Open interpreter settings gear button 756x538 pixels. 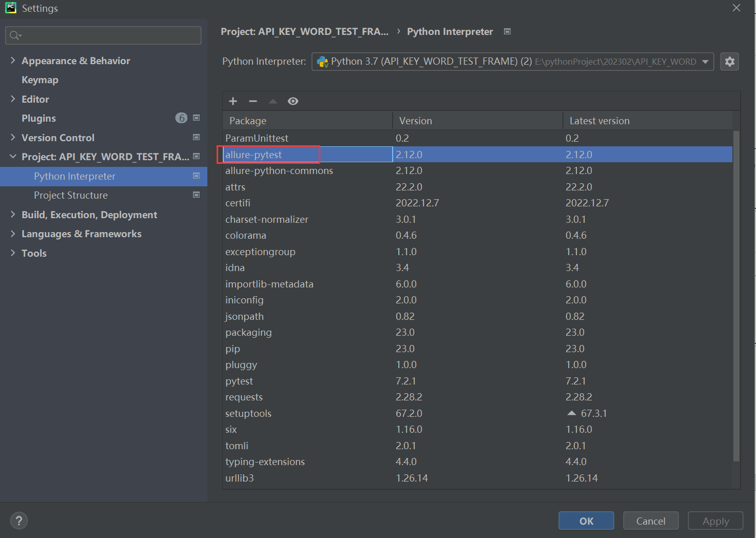point(729,62)
